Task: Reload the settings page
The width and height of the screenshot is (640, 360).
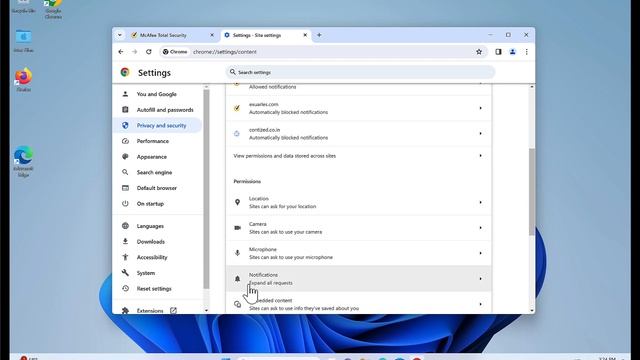Action: (149, 52)
